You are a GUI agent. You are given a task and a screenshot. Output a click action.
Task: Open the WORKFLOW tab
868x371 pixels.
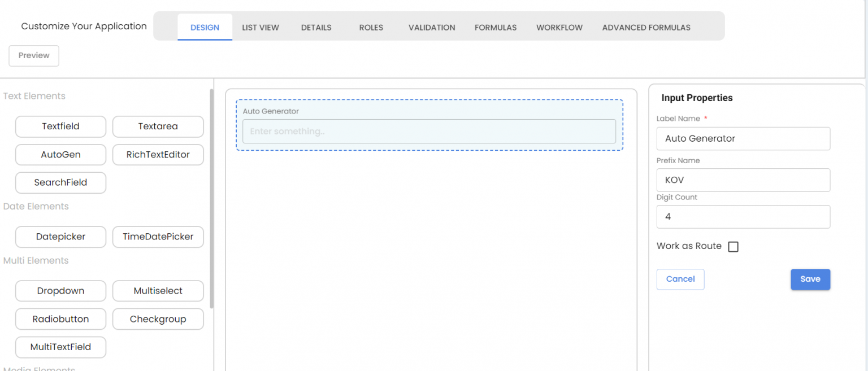tap(559, 27)
